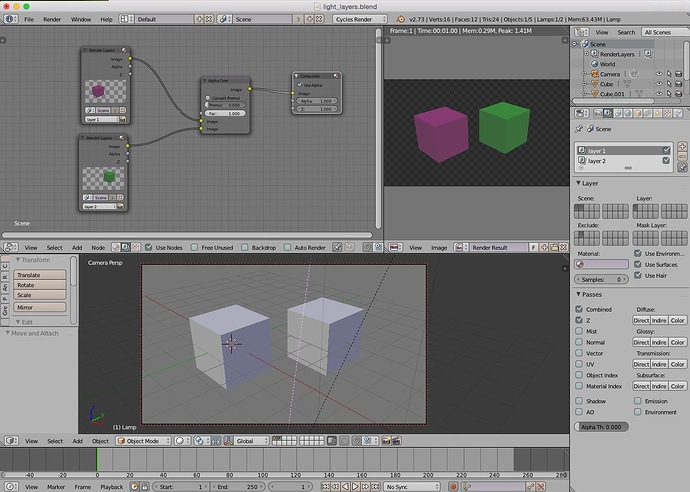Collapse the Passes panel section
The height and width of the screenshot is (492, 690).
click(578, 294)
